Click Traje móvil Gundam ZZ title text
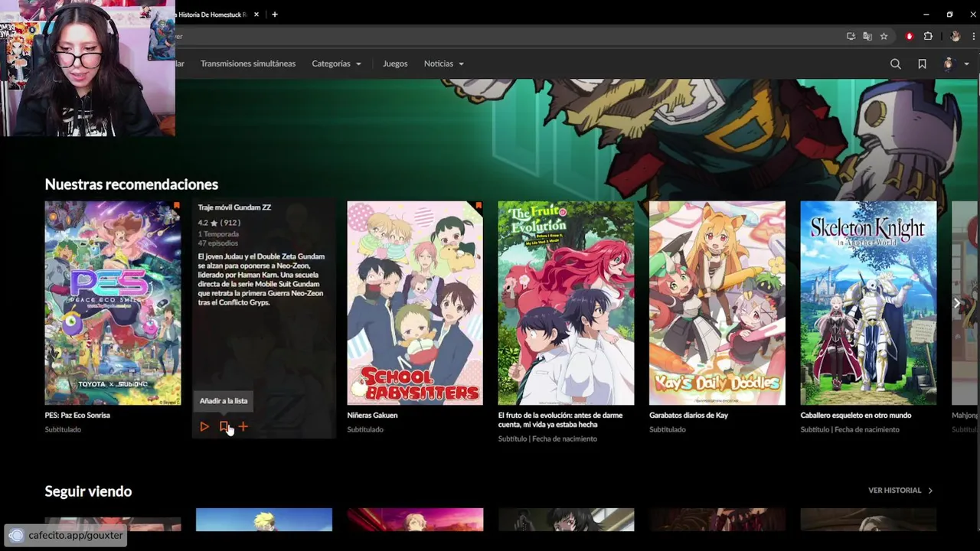 [x=234, y=207]
